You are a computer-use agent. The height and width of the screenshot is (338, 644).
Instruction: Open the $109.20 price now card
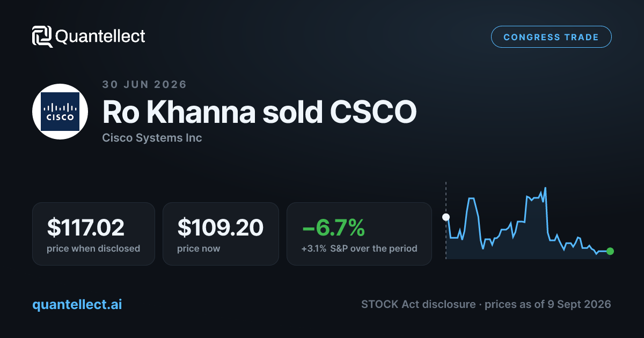tap(221, 234)
